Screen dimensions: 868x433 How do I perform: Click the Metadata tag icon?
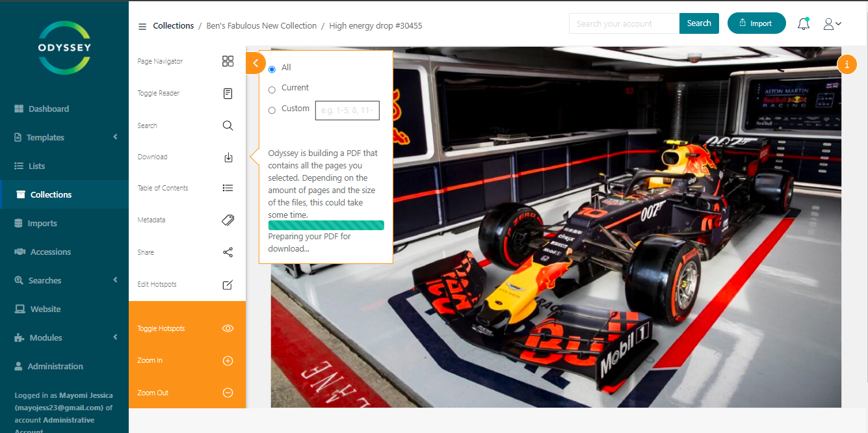coord(228,220)
